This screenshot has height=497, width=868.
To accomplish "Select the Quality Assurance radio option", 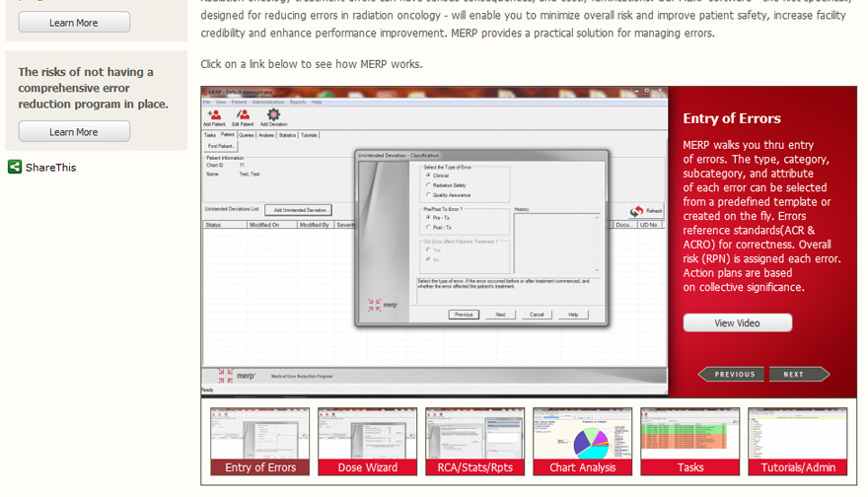I will coord(428,195).
